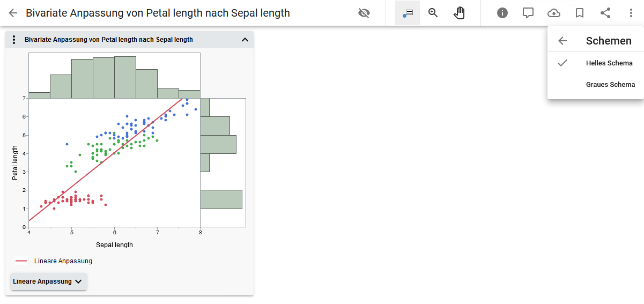Choose the Graues Schema option
This screenshot has height=304, width=644.
click(610, 84)
